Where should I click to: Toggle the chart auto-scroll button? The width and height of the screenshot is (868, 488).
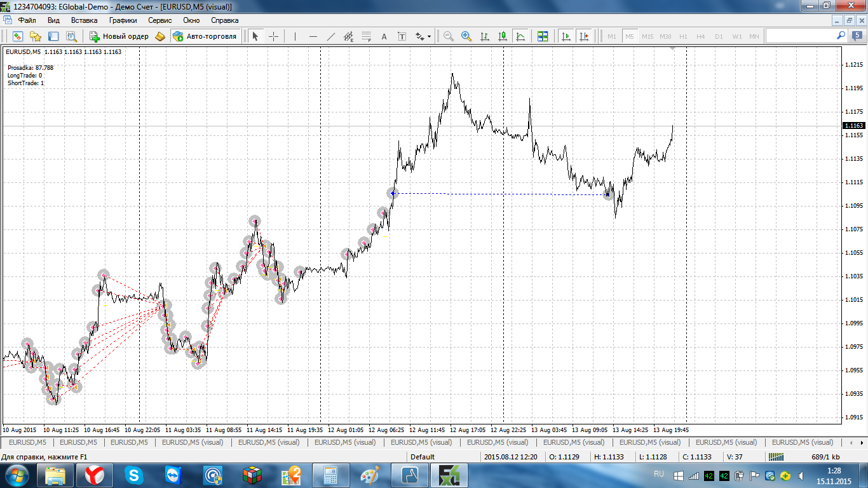(566, 36)
